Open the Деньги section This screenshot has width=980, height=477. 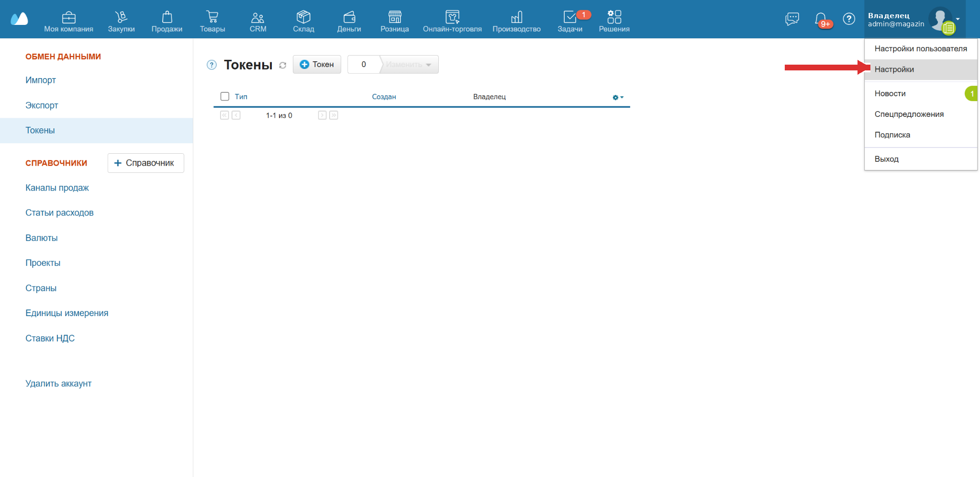[x=349, y=22]
